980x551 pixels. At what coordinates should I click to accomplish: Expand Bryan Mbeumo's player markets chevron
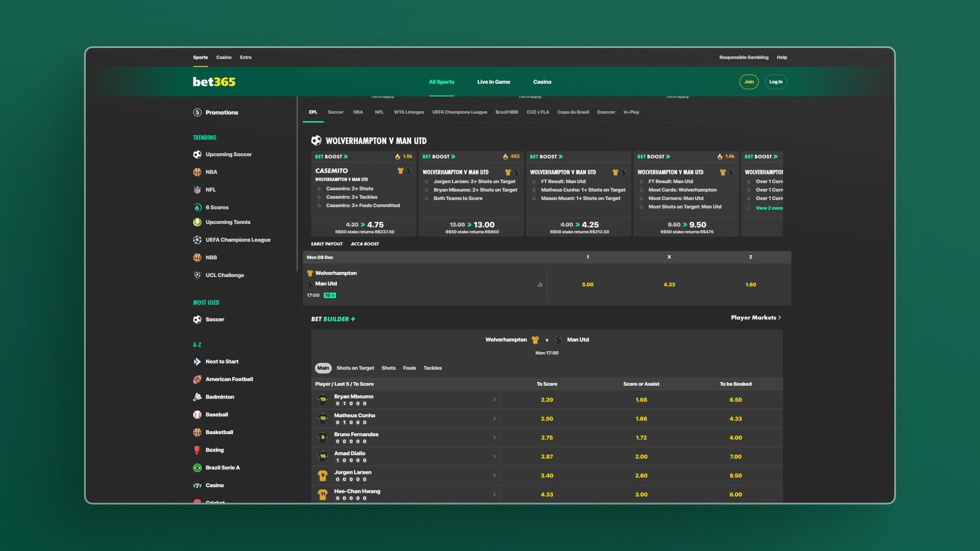click(x=494, y=399)
